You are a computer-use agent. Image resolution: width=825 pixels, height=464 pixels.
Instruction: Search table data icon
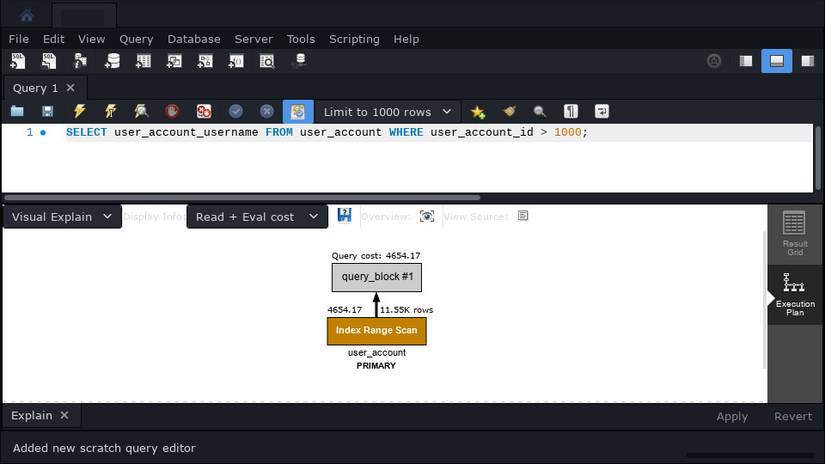267,61
